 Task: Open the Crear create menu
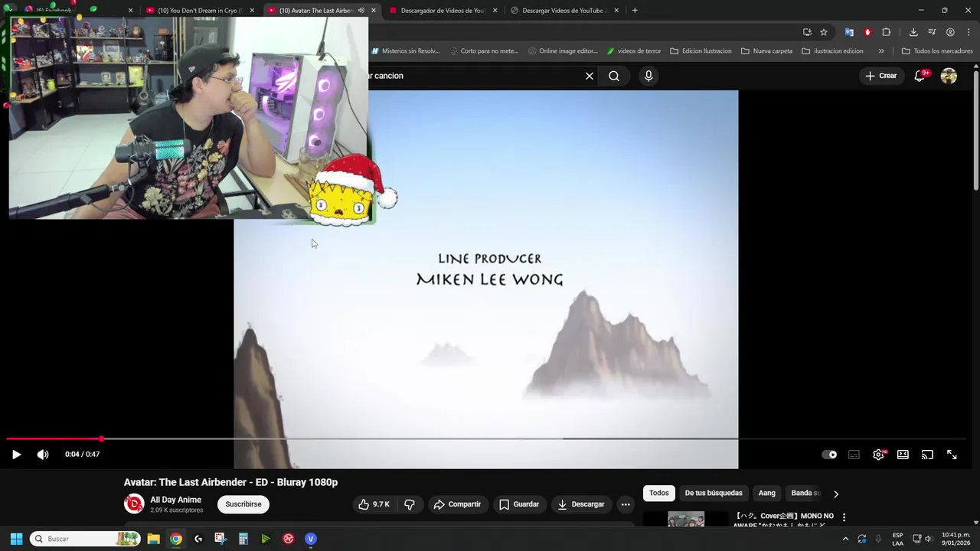pos(881,76)
